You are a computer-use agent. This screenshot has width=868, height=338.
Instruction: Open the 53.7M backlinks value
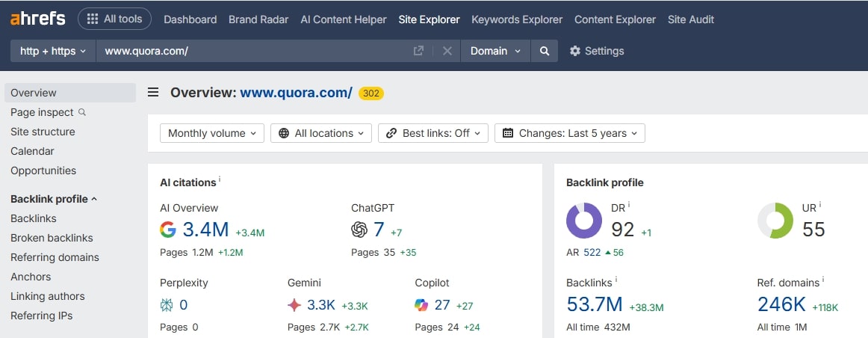tap(595, 304)
